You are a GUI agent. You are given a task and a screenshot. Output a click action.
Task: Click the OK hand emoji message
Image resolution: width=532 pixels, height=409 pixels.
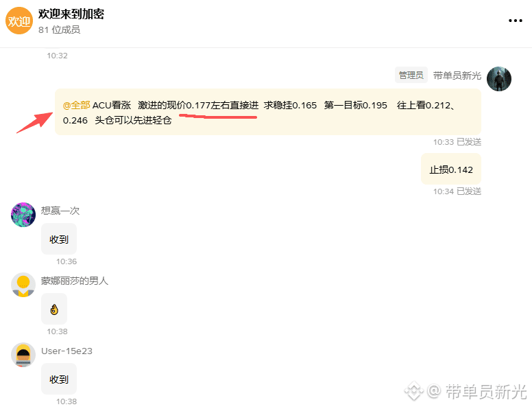coord(54,309)
